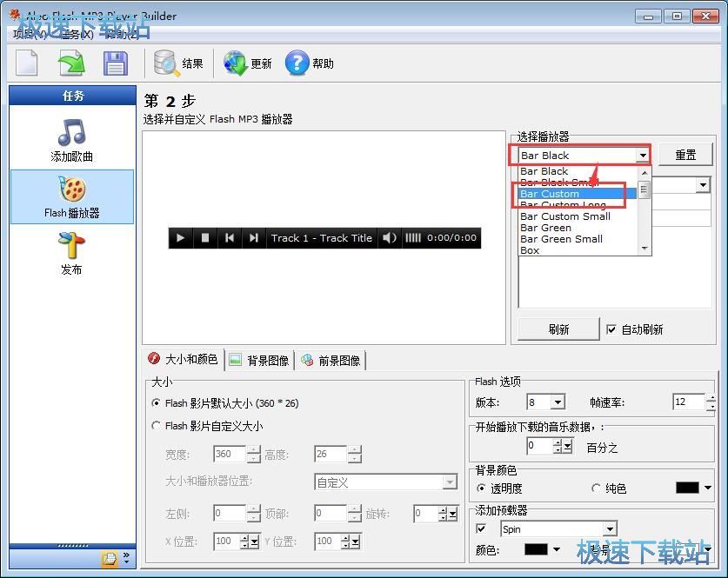Viewport: 728px width, 578px height.
Task: Choose Bar Custom in player list
Action: pos(578,194)
